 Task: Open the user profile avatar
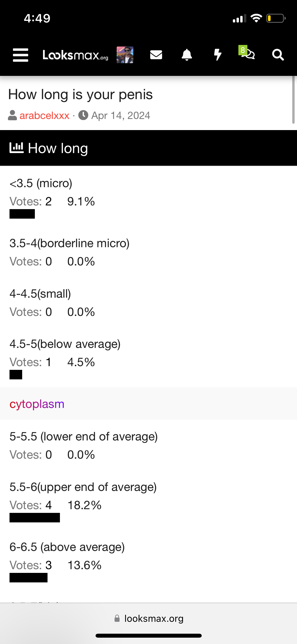pos(125,55)
